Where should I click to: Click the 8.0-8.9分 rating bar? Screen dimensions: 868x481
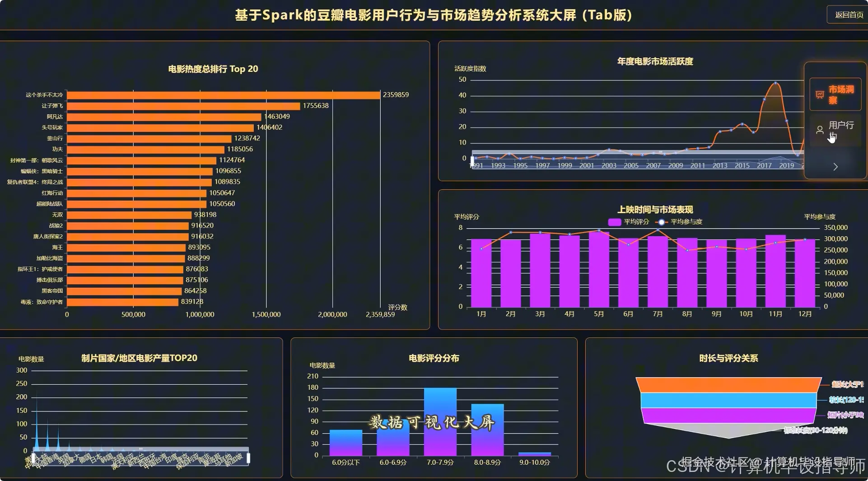tap(487, 430)
